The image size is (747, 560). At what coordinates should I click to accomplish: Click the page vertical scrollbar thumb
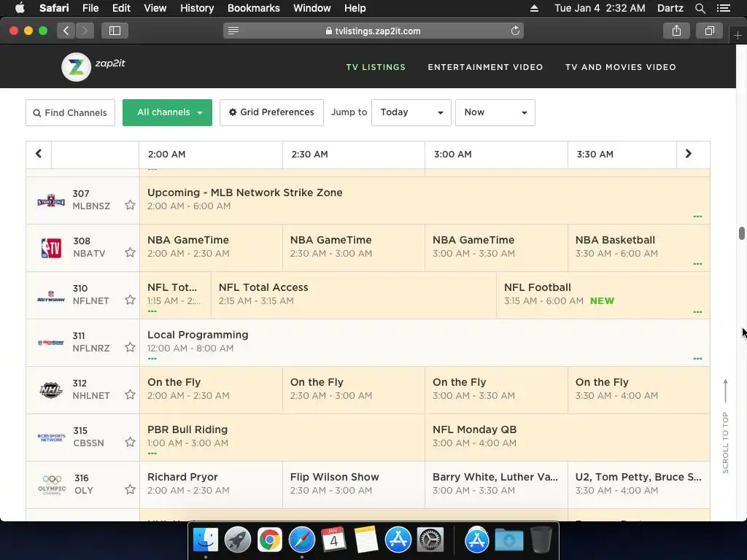[742, 233]
